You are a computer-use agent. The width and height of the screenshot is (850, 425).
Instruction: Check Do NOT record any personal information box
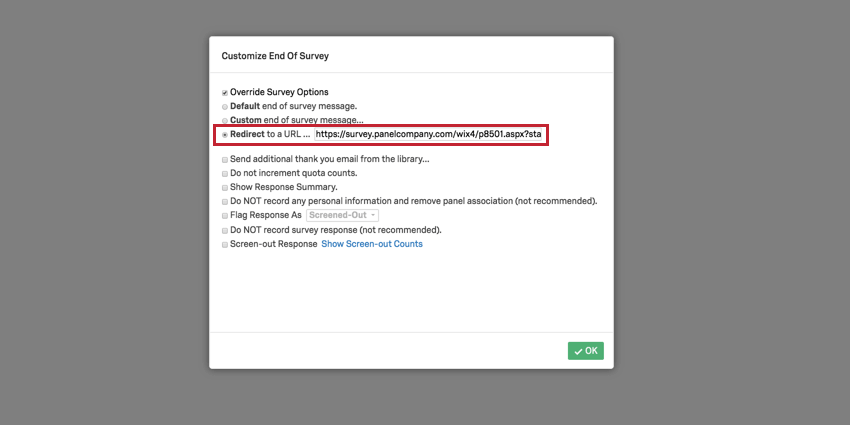[225, 201]
